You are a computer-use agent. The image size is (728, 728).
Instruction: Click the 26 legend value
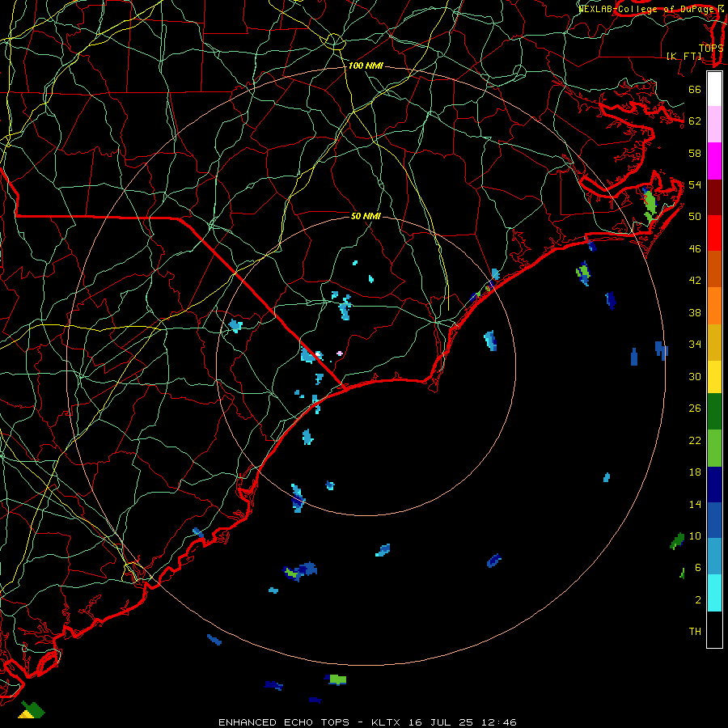pyautogui.click(x=695, y=408)
